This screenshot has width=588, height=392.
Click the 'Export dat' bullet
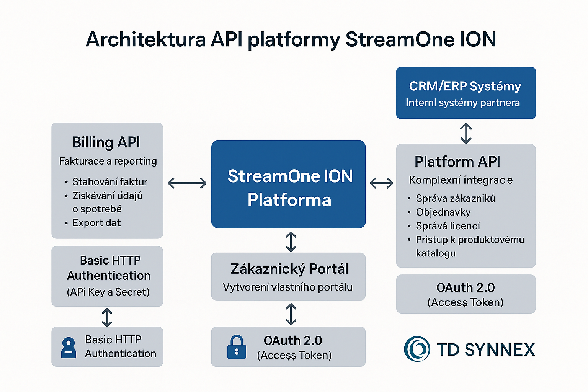pos(96,223)
